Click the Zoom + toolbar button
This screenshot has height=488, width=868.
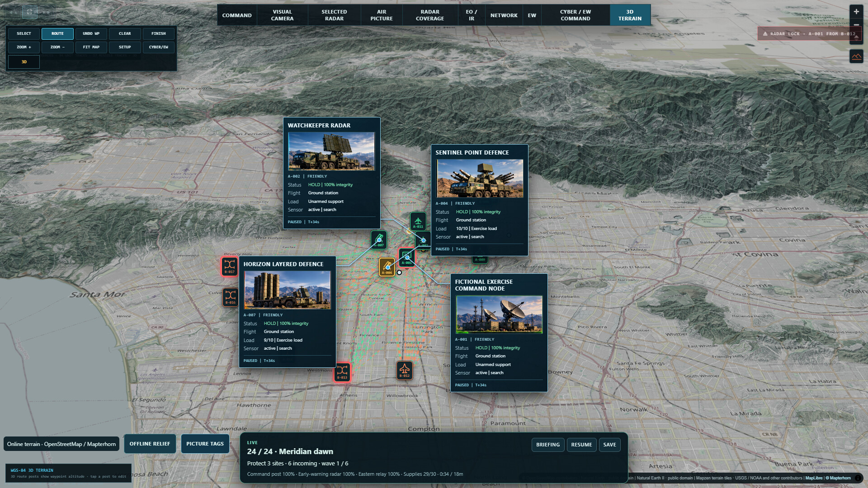click(24, 47)
